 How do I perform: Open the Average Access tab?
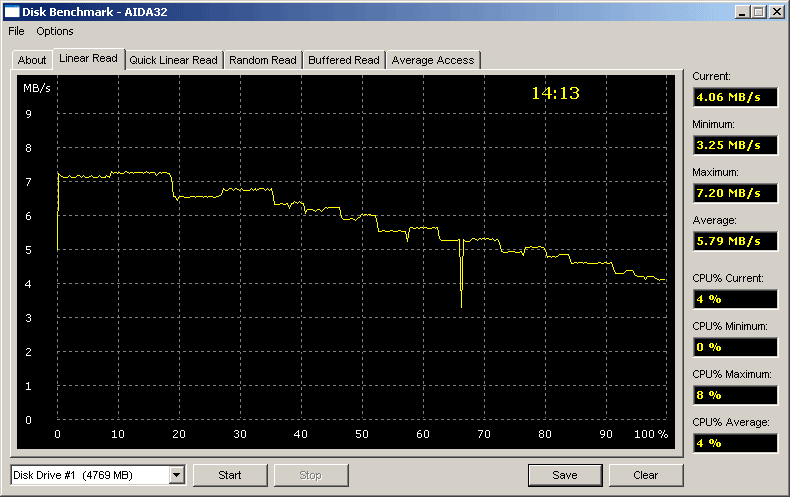(433, 60)
